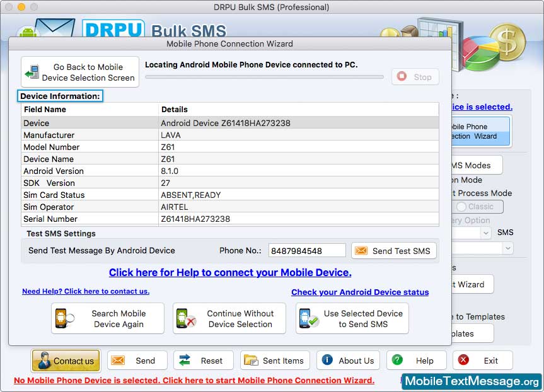544x392 pixels.
Task: Click the Details column header
Action: (x=299, y=109)
